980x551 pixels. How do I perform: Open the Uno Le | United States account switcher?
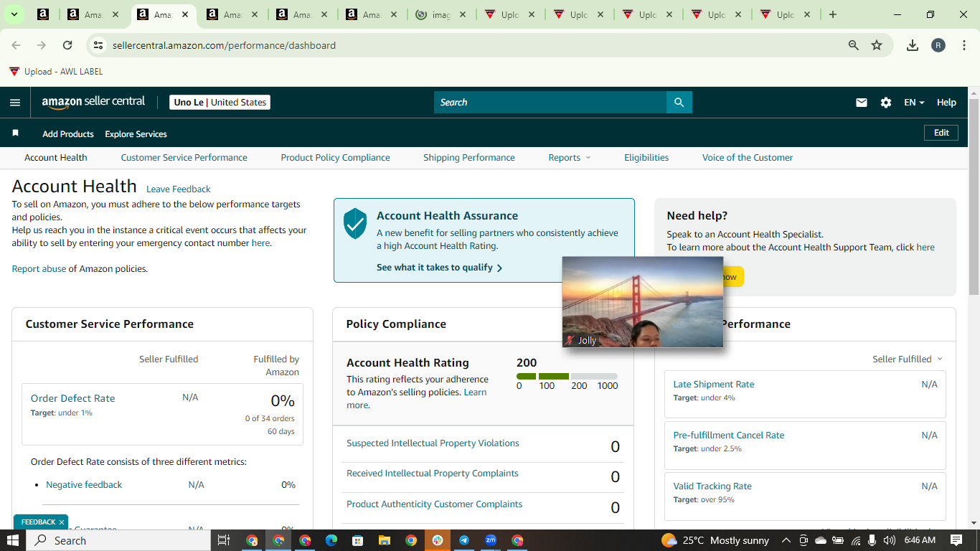tap(220, 103)
